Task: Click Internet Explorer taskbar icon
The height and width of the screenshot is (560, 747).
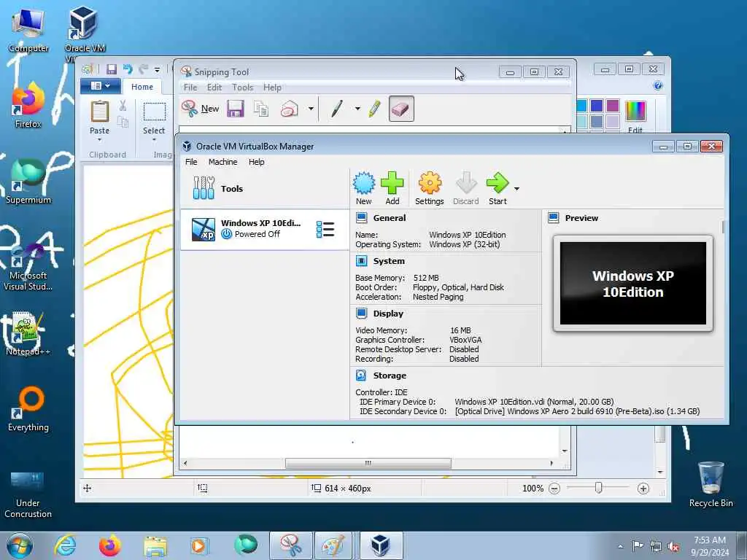Action: click(65, 545)
